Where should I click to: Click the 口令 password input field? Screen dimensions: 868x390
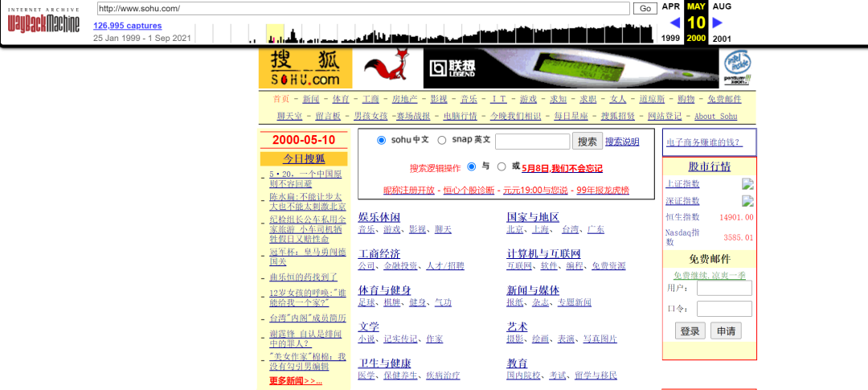tap(724, 309)
